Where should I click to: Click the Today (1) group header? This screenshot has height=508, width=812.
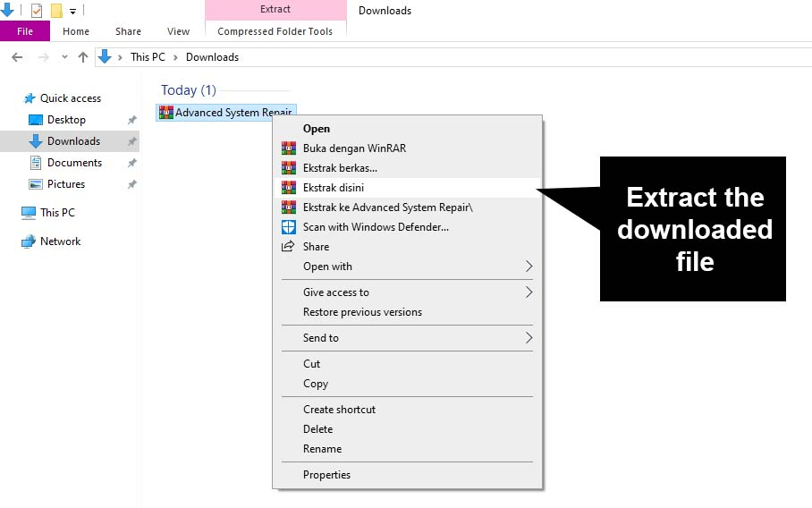[x=189, y=90]
